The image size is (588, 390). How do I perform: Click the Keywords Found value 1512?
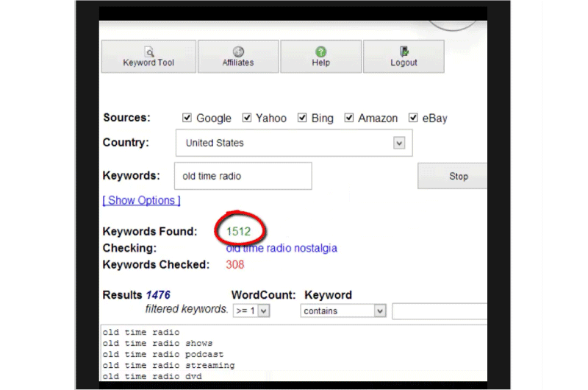tap(238, 231)
